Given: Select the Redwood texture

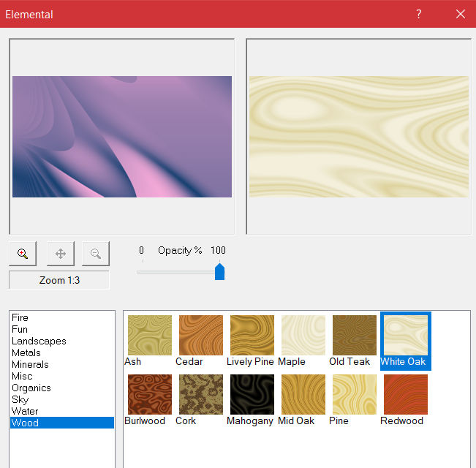Looking at the screenshot, I should click(x=406, y=394).
